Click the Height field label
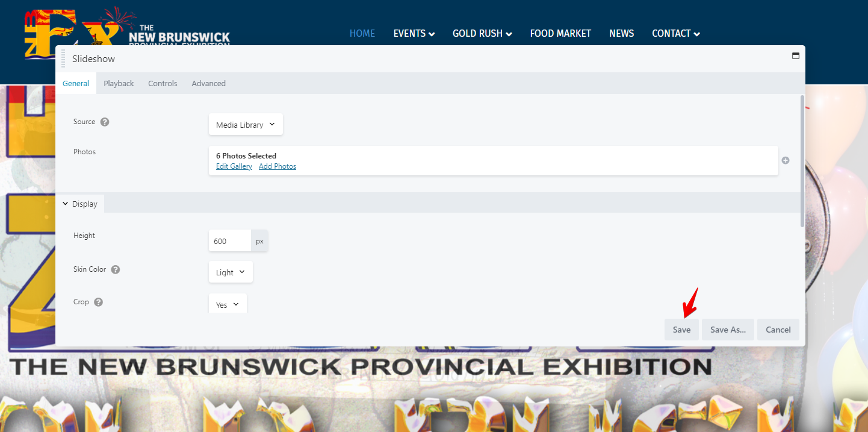868x432 pixels. (x=84, y=236)
